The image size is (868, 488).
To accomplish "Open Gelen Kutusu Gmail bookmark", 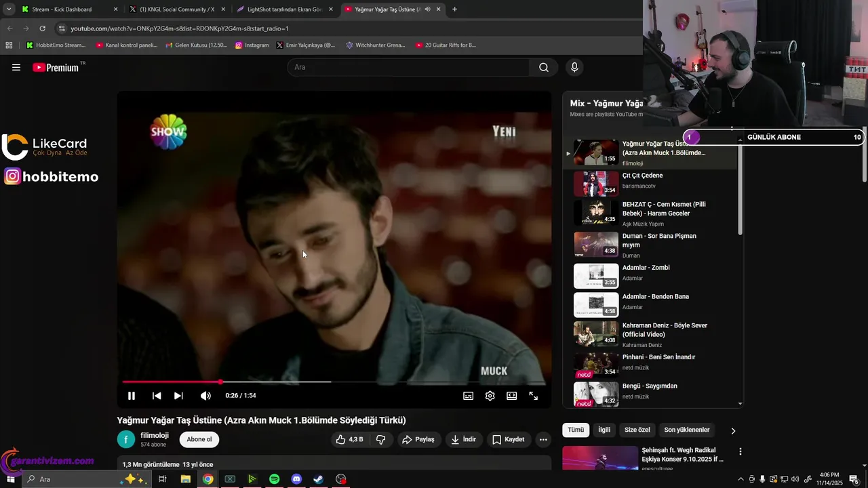I will point(197,45).
